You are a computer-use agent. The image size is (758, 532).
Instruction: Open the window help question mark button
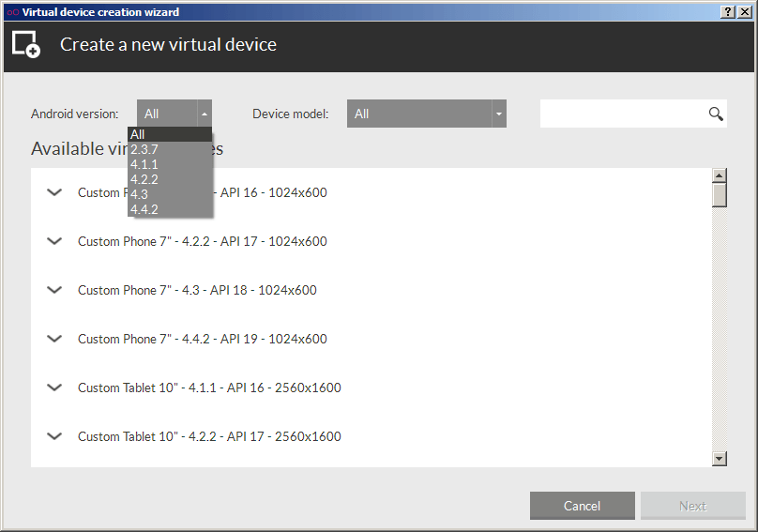coord(728,12)
